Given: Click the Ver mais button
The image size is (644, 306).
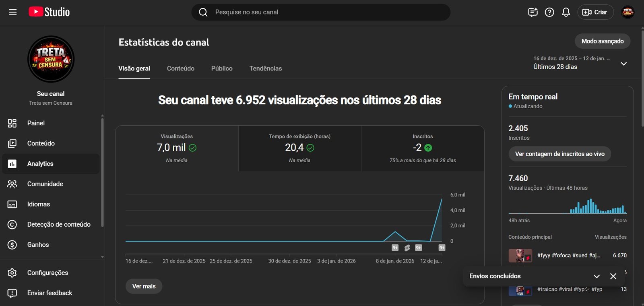Looking at the screenshot, I should tap(144, 286).
